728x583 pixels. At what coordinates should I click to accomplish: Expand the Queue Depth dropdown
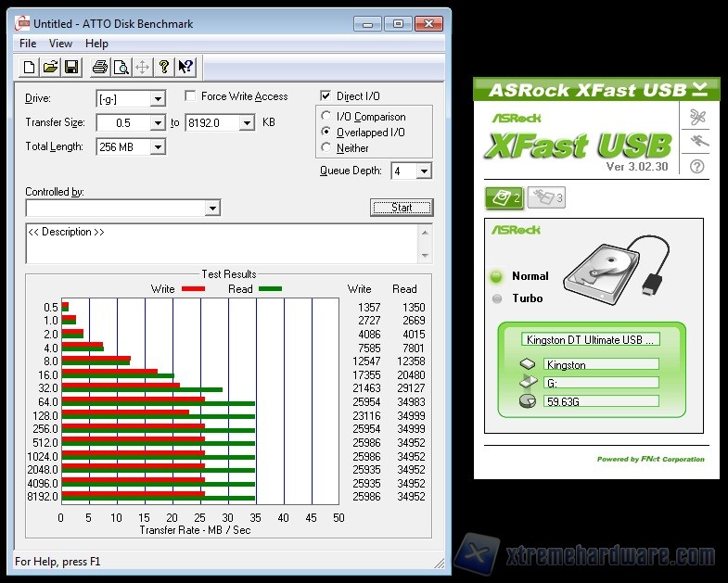[424, 171]
